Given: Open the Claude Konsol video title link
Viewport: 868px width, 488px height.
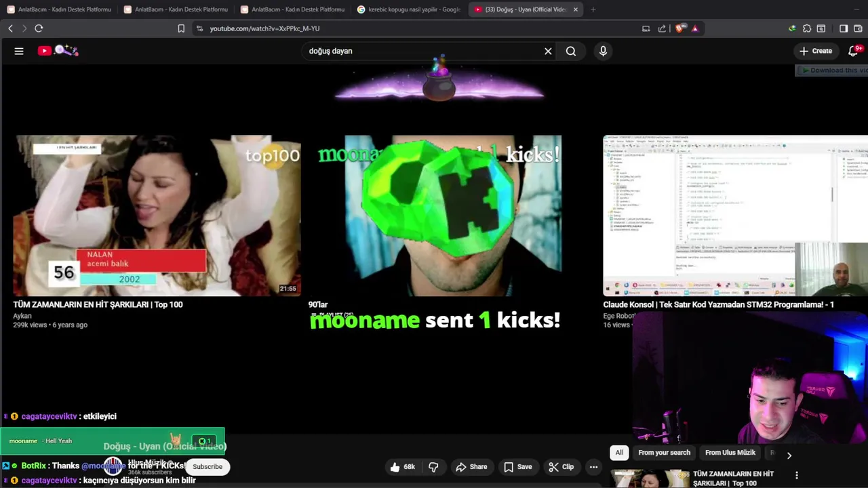Looking at the screenshot, I should point(718,305).
